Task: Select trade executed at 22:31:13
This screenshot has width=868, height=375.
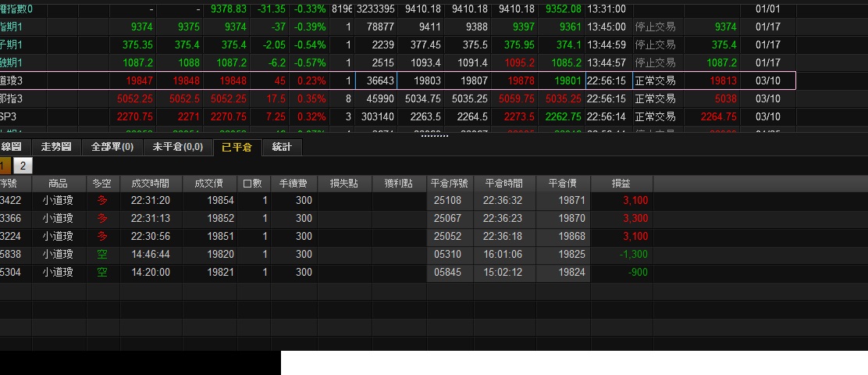Action: 151,218
